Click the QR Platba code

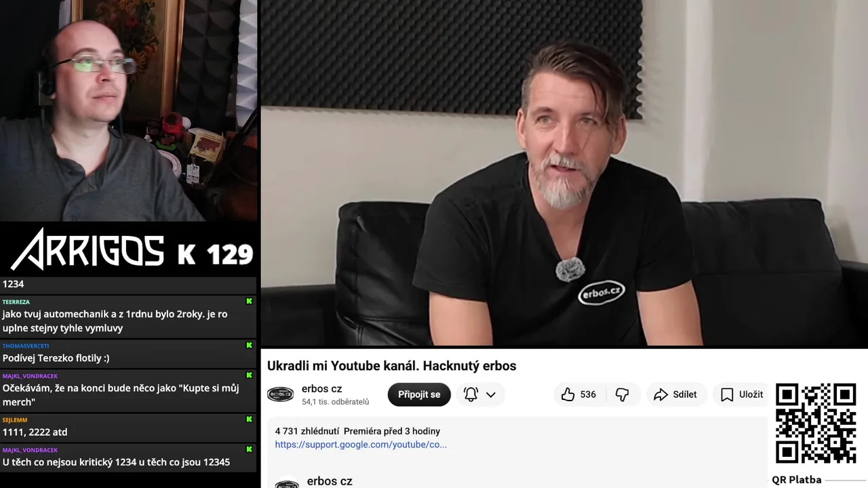click(x=816, y=424)
